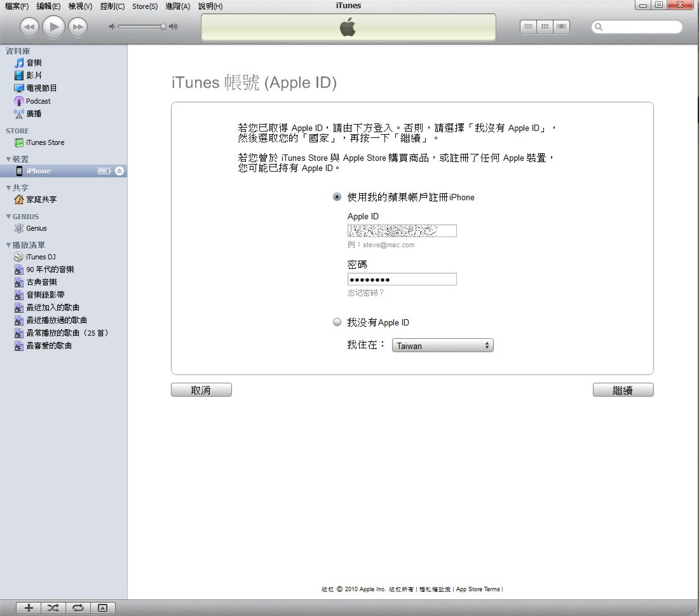Open the Store(S) menu
Screen dimensions: 699x616
click(x=145, y=6)
